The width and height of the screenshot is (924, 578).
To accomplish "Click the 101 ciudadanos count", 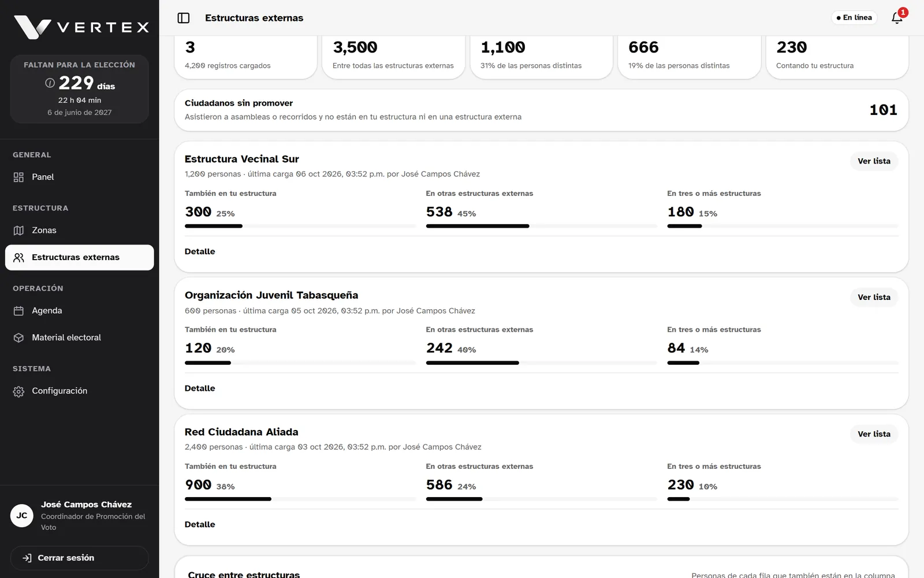I will pos(884,110).
